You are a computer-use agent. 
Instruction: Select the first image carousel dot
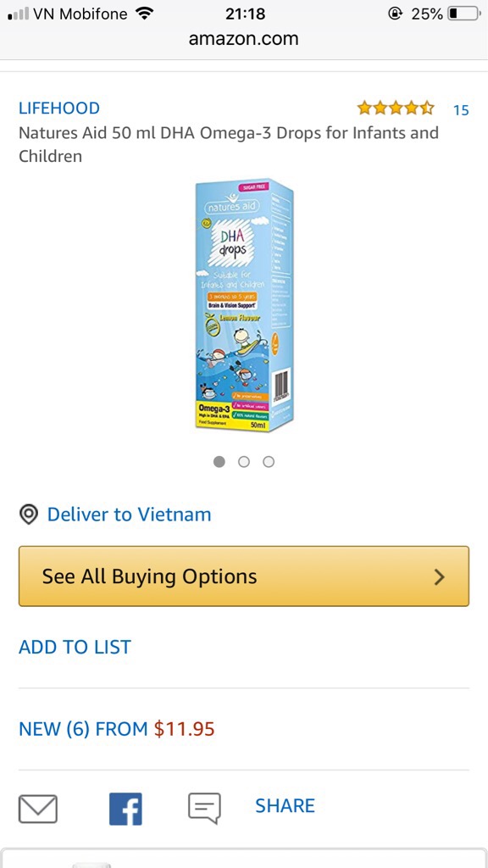[219, 462]
